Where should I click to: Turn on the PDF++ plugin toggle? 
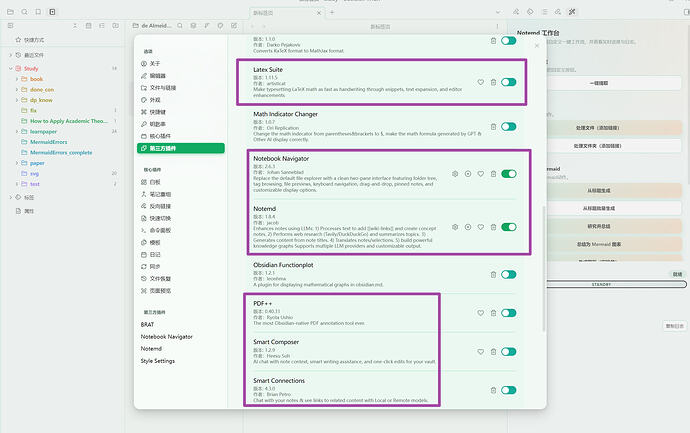click(509, 313)
